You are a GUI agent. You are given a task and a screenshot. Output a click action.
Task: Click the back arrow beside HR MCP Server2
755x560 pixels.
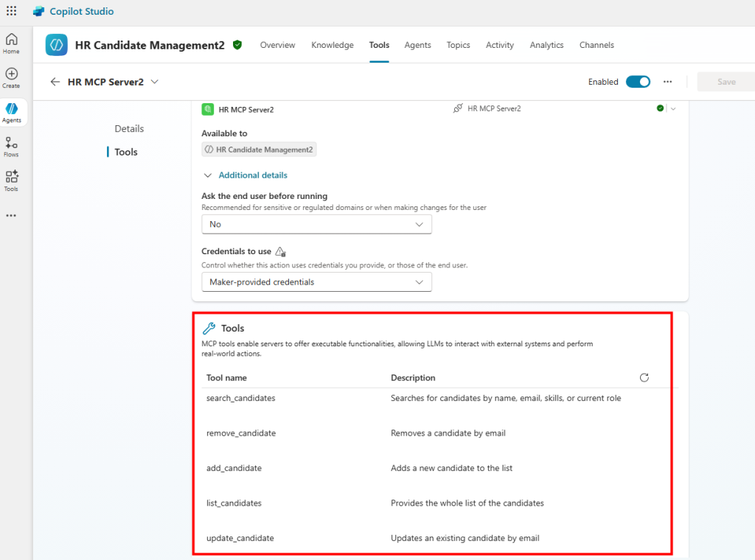(55, 82)
